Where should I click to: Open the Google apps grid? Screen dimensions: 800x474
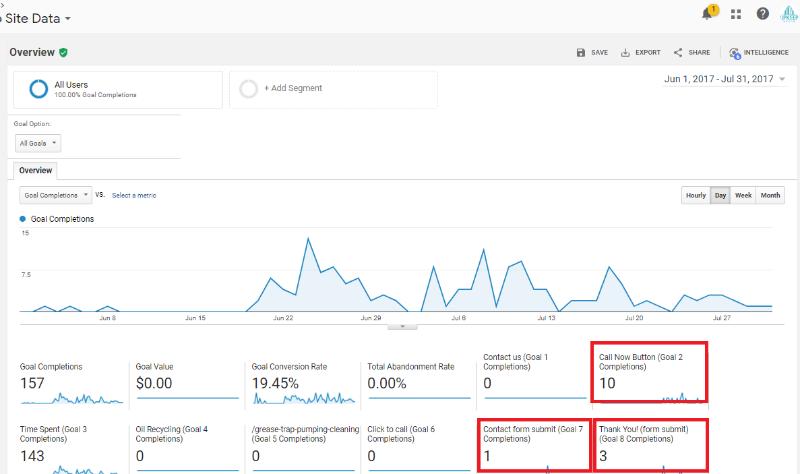click(x=736, y=14)
